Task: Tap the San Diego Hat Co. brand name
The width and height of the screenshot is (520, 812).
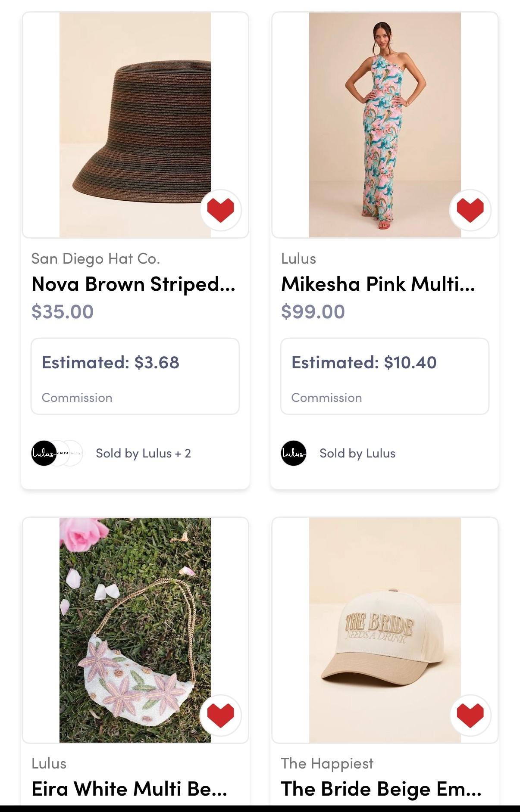Action: (96, 258)
